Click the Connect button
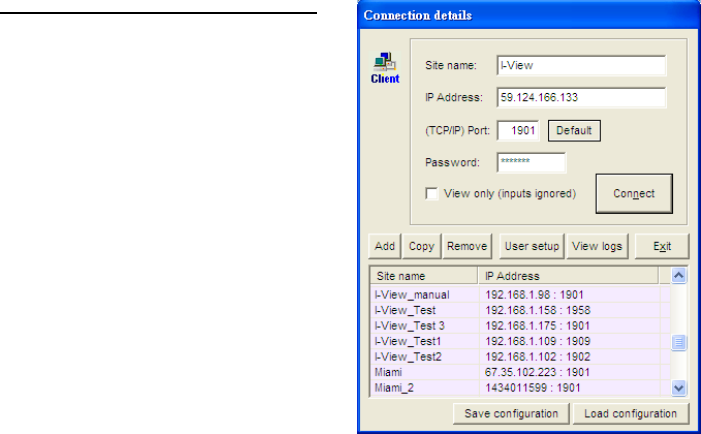The height and width of the screenshot is (434, 701). (634, 194)
